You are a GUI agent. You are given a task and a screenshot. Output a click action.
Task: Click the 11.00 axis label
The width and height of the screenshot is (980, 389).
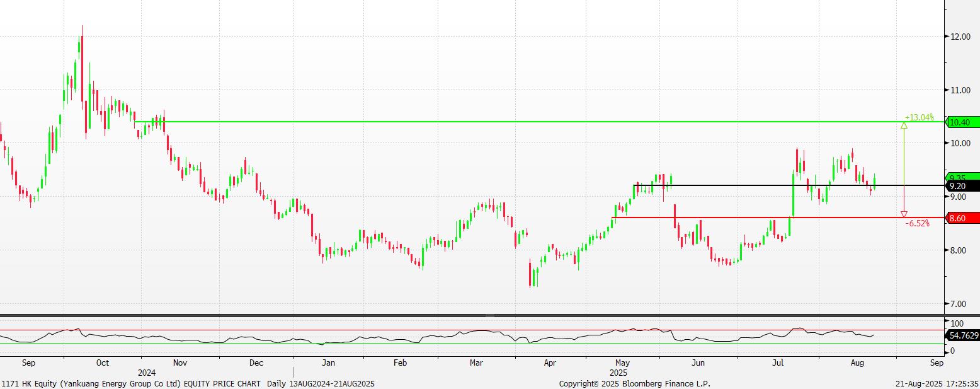pyautogui.click(x=960, y=90)
